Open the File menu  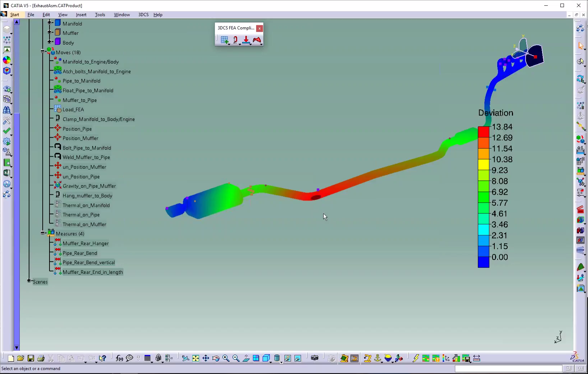pyautogui.click(x=31, y=15)
